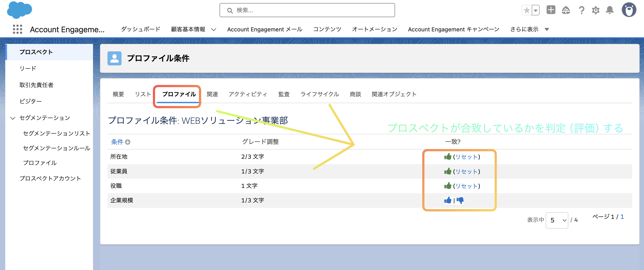Open the help question mark icon
The width and height of the screenshot is (644, 270).
pyautogui.click(x=581, y=10)
